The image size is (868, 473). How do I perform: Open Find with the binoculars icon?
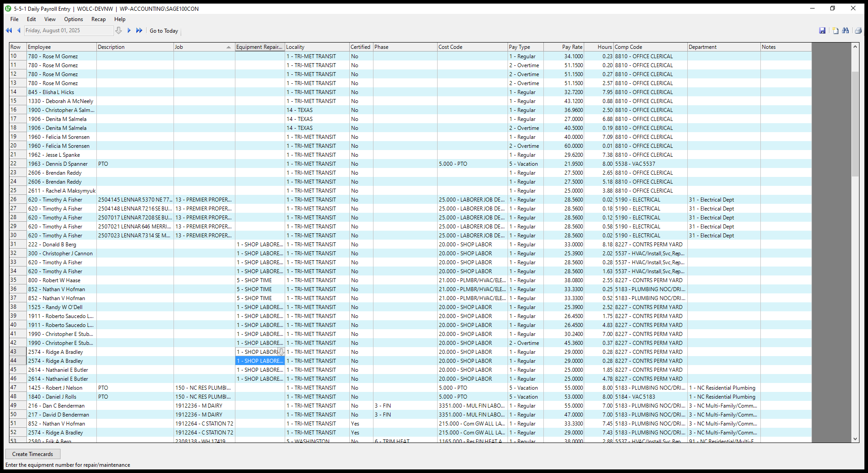pyautogui.click(x=846, y=30)
